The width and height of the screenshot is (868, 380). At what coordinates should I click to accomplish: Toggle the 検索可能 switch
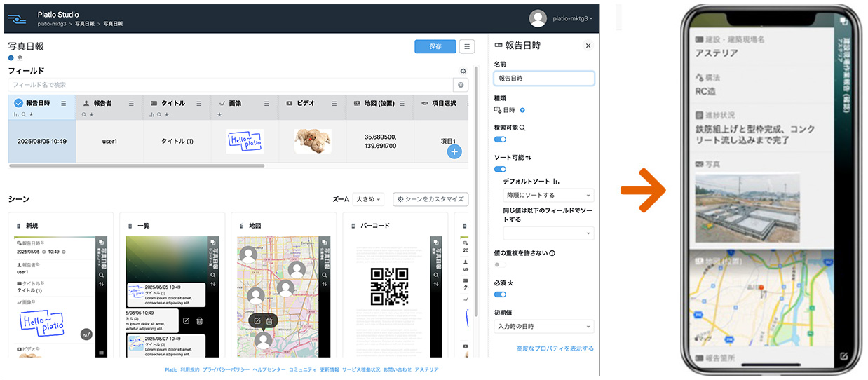[x=500, y=140]
